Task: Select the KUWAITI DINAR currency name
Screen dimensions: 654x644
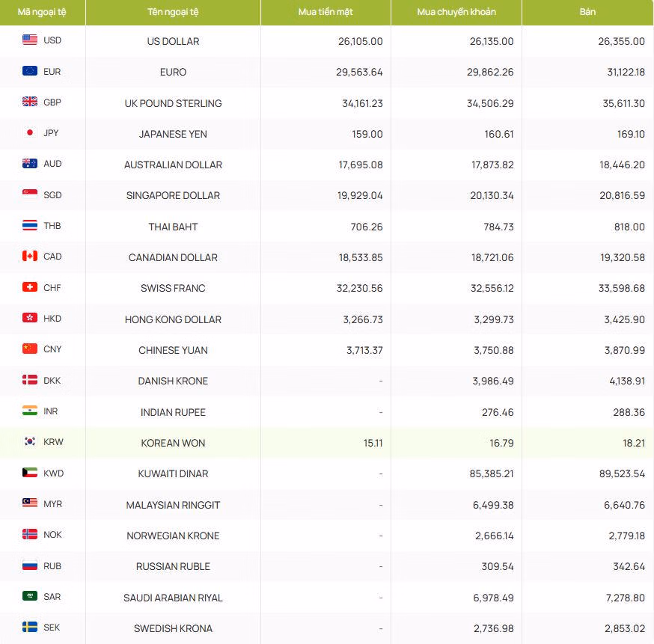Action: coord(173,473)
